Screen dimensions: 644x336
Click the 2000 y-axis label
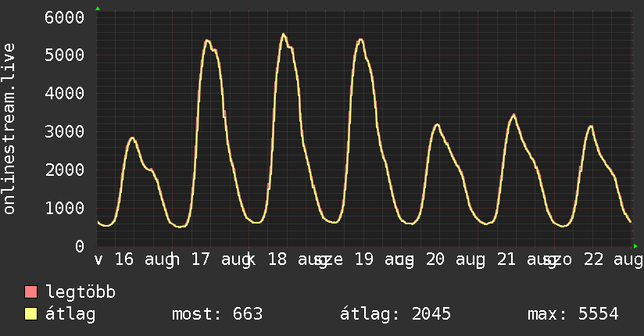65,170
